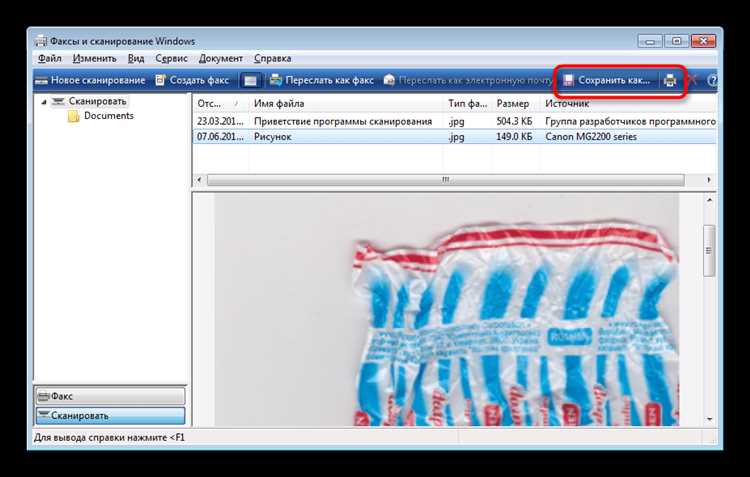Select the Рисунок file row
Viewport: 750px width, 477px height.
coord(455,137)
